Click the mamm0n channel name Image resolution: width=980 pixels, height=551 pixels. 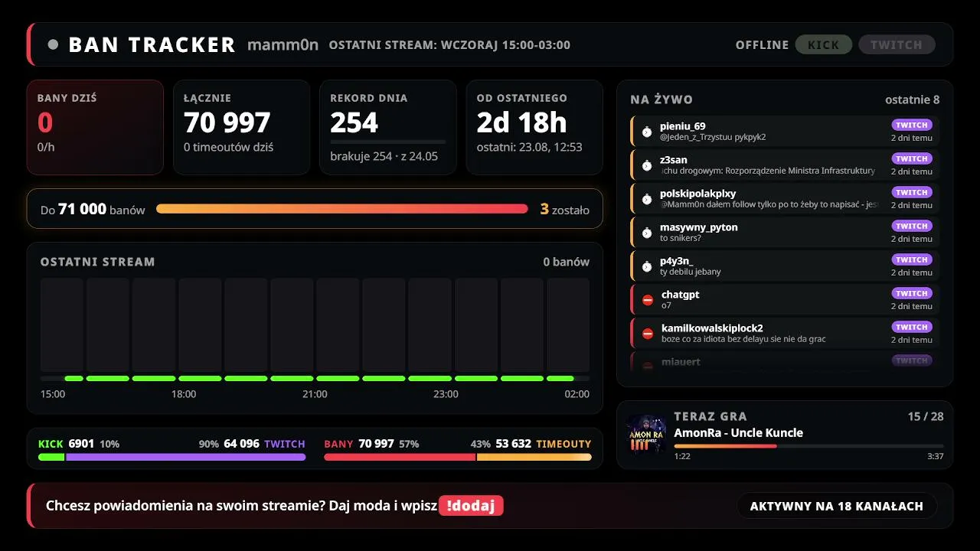coord(283,44)
